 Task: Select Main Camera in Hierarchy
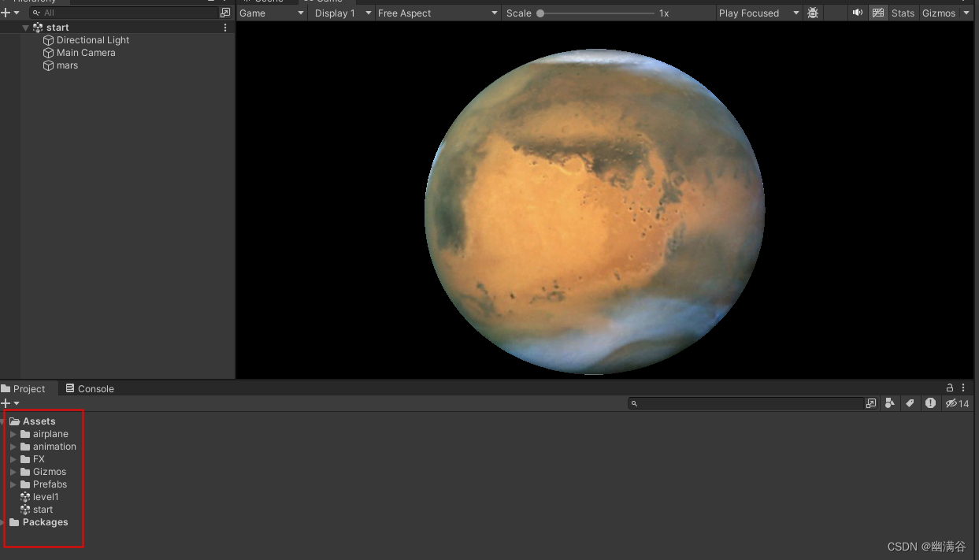pos(86,53)
